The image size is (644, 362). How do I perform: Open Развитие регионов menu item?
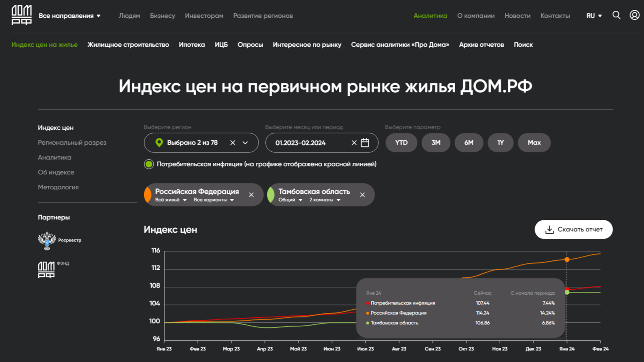pyautogui.click(x=263, y=16)
